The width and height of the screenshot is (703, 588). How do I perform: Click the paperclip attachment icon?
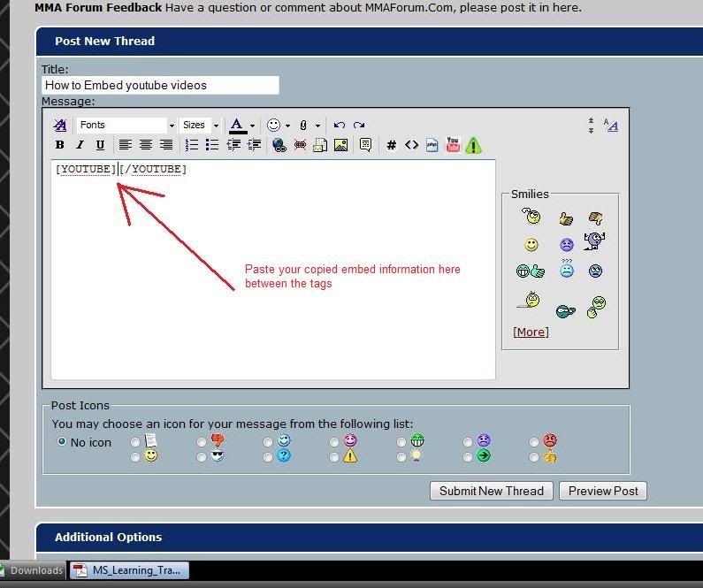[x=303, y=125]
